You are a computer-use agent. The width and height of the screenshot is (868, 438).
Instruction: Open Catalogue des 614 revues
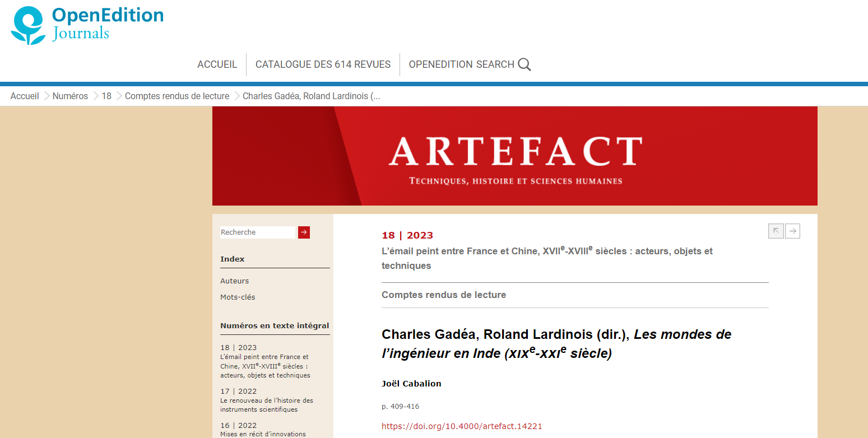pos(323,64)
